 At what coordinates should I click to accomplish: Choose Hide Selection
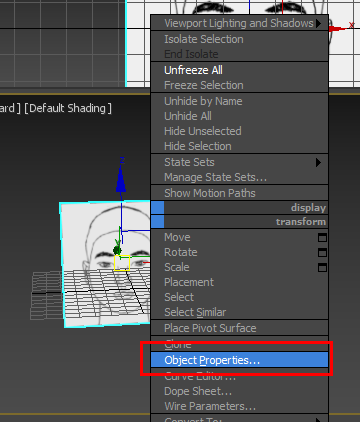pos(239,146)
